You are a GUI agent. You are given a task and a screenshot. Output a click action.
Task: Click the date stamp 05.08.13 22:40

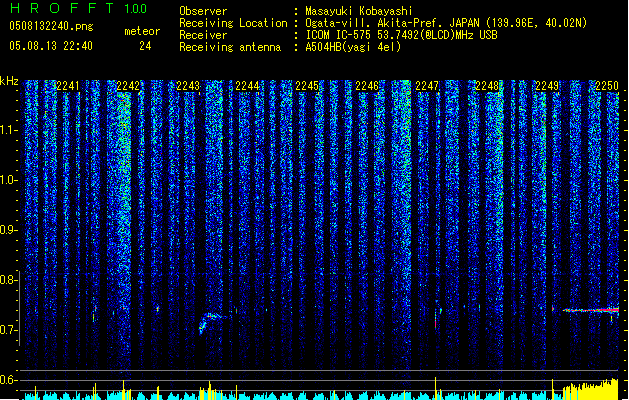click(51, 46)
